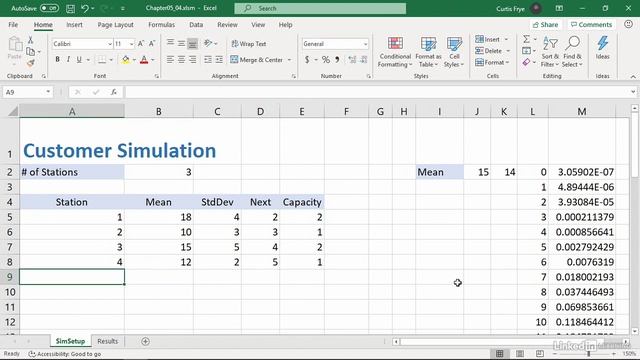Toggle Italic formatting
640x360 pixels.
click(x=68, y=60)
